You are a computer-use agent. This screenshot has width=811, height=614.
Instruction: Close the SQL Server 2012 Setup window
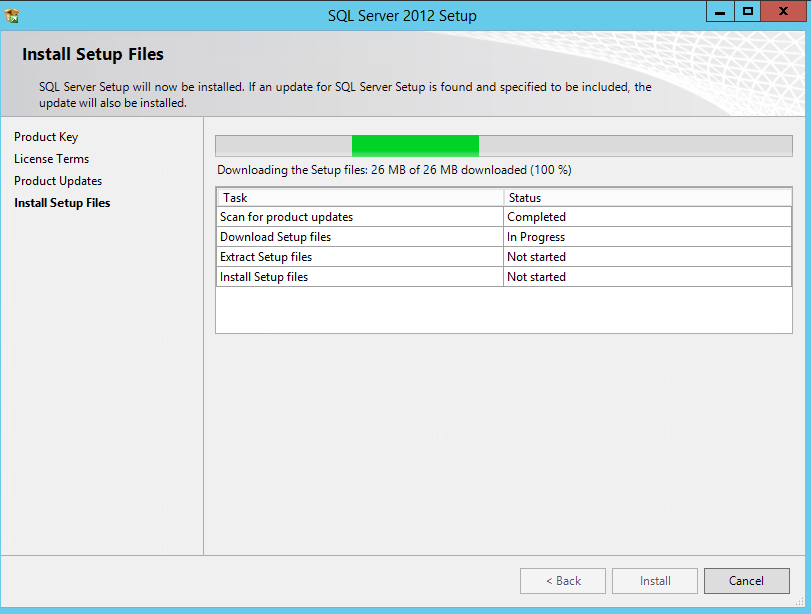(x=784, y=11)
